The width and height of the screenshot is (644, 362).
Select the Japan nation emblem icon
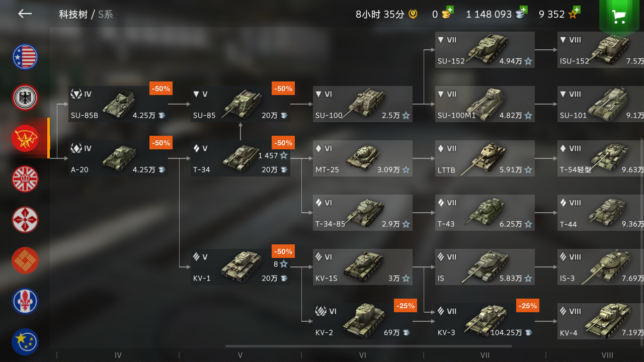[25, 220]
